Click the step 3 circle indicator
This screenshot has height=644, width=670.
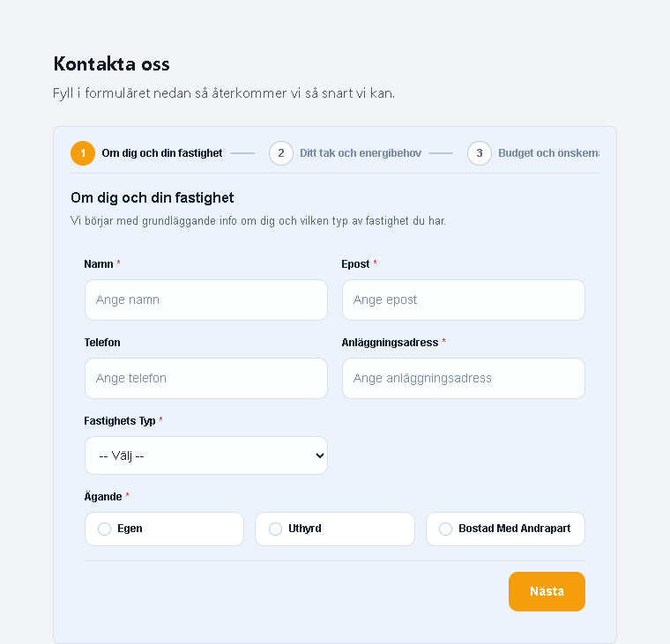[x=479, y=153]
